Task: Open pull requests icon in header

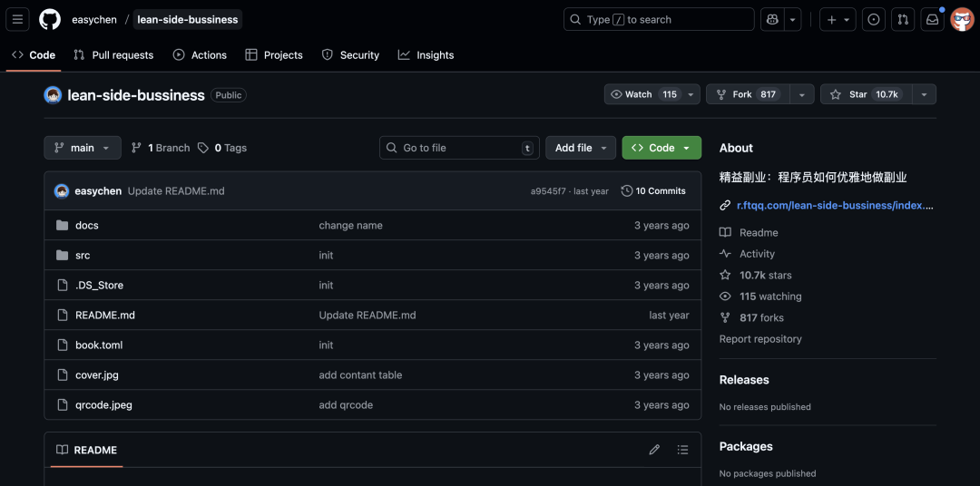Action: (903, 19)
